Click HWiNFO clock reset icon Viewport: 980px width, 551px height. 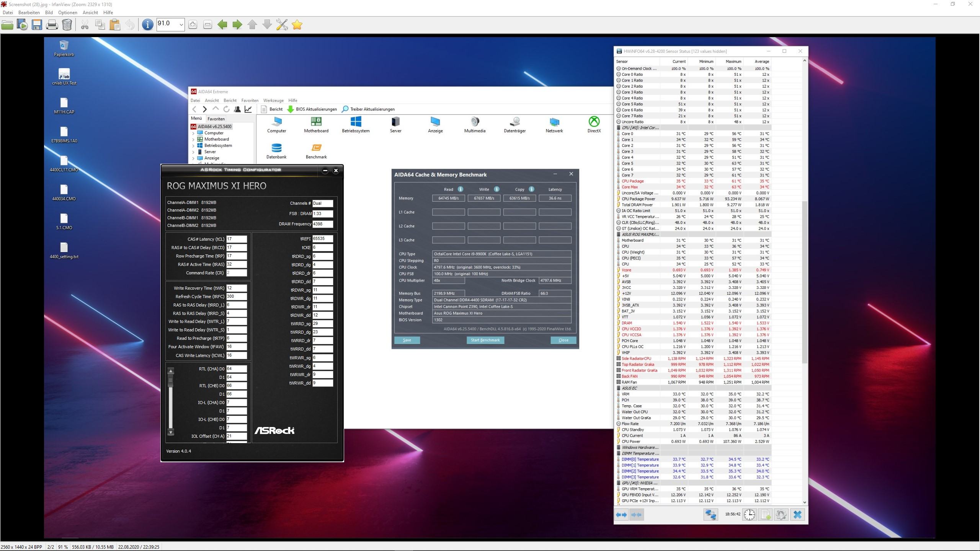click(x=749, y=515)
